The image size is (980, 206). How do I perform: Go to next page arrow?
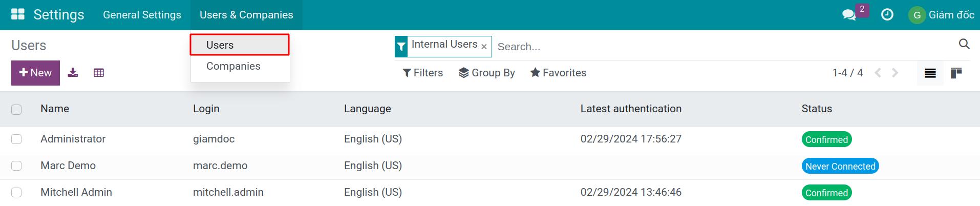tap(895, 73)
